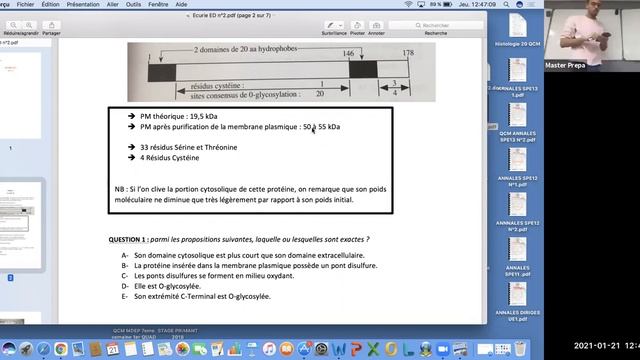
Task: Click the '33 résidus Sérine et Thréonine' line
Action: (189, 147)
